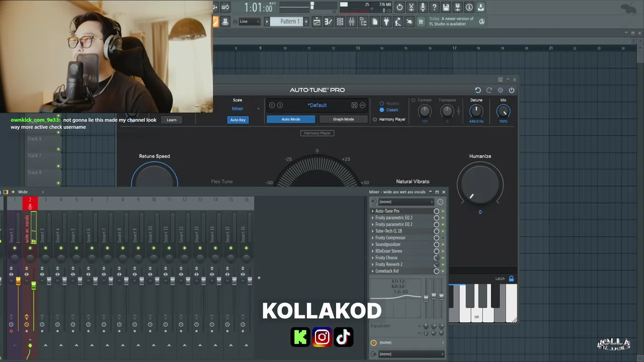Switch to Auto Mode tab
Screen dimensions: 644x362
(x=291, y=119)
